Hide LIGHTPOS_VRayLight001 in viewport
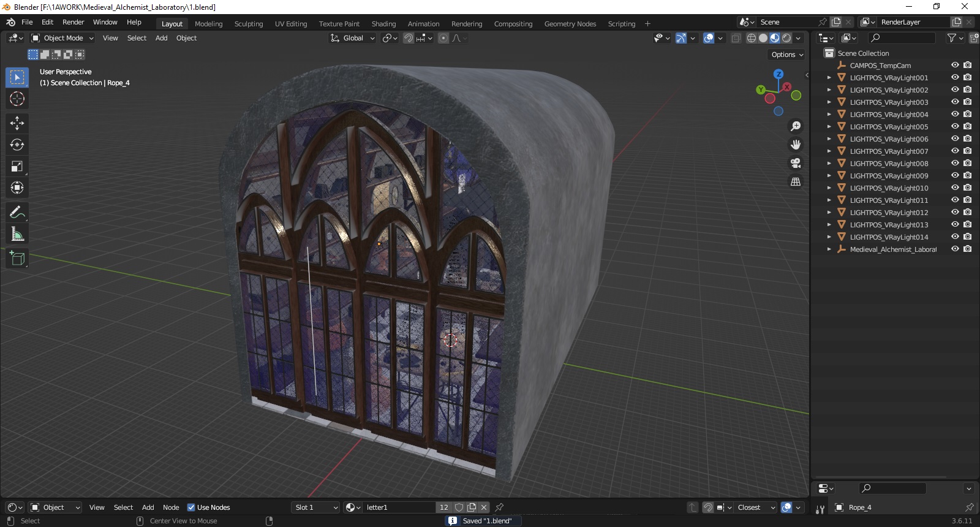980x527 pixels. coord(955,77)
